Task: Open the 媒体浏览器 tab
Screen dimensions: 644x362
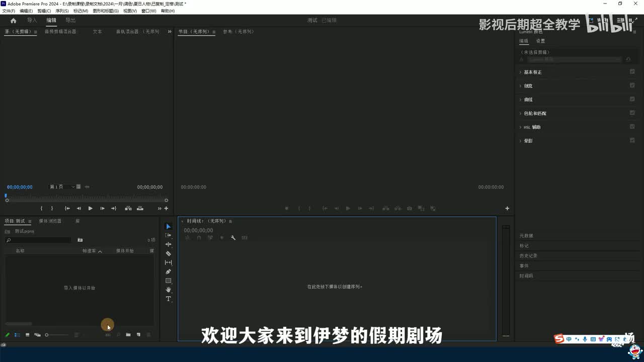Action: click(x=50, y=221)
